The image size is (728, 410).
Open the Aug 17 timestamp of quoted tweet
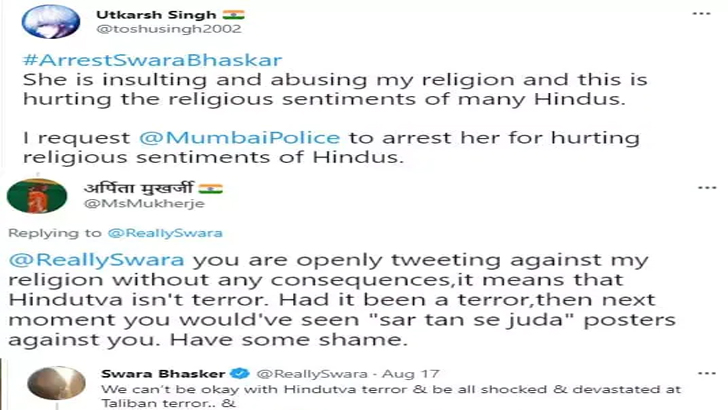pyautogui.click(x=410, y=373)
